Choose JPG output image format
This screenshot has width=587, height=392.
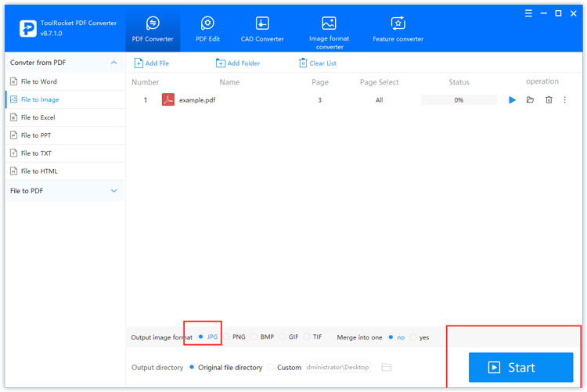pyautogui.click(x=208, y=337)
